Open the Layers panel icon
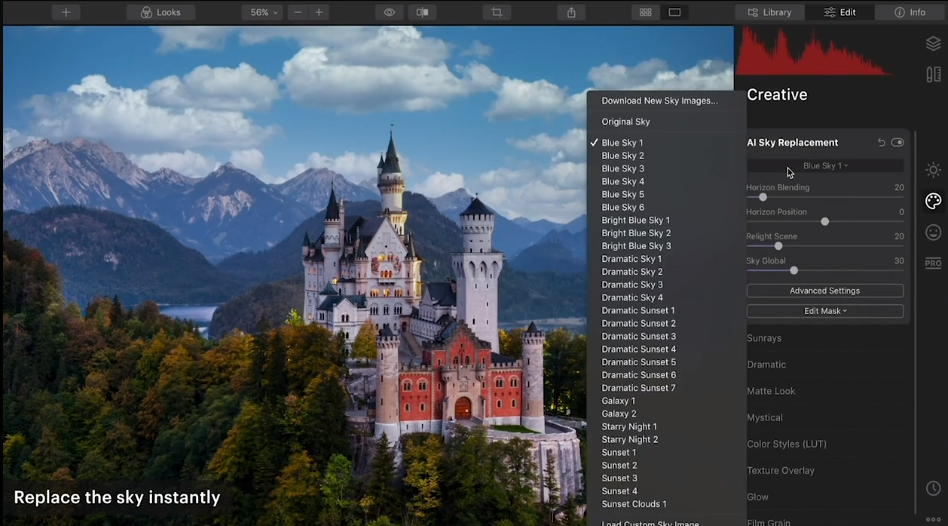948x526 pixels. (933, 44)
